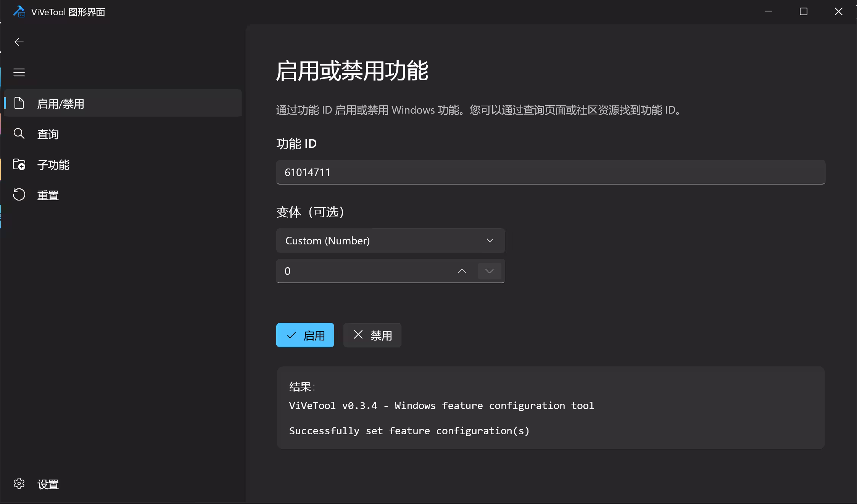The image size is (857, 504).
Task: Open the 查询 page
Action: (x=123, y=134)
